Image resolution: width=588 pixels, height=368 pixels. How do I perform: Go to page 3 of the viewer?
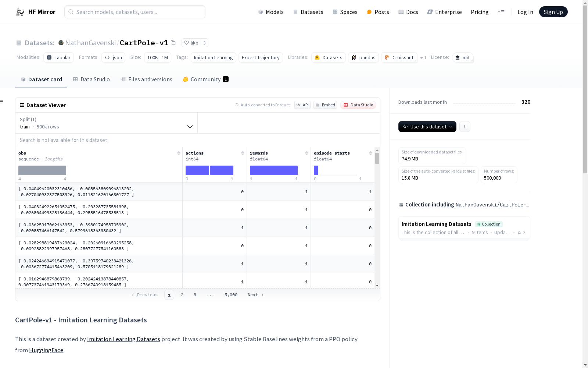[x=195, y=295]
